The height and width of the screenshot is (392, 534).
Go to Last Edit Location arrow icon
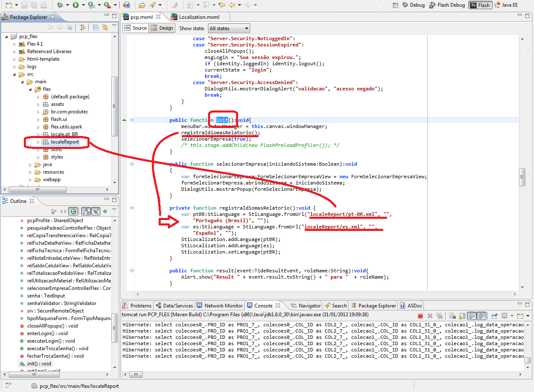tap(222, 5)
